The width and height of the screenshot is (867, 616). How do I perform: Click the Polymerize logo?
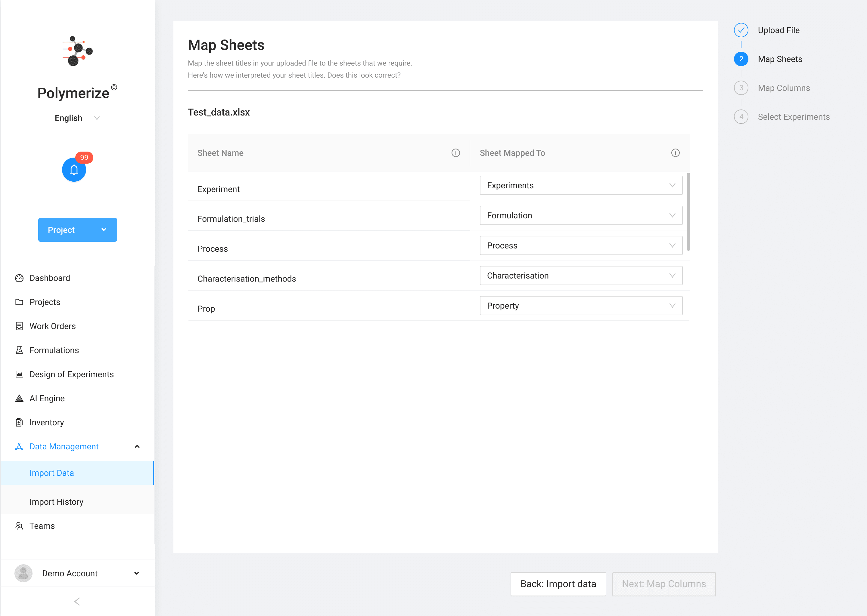77,51
